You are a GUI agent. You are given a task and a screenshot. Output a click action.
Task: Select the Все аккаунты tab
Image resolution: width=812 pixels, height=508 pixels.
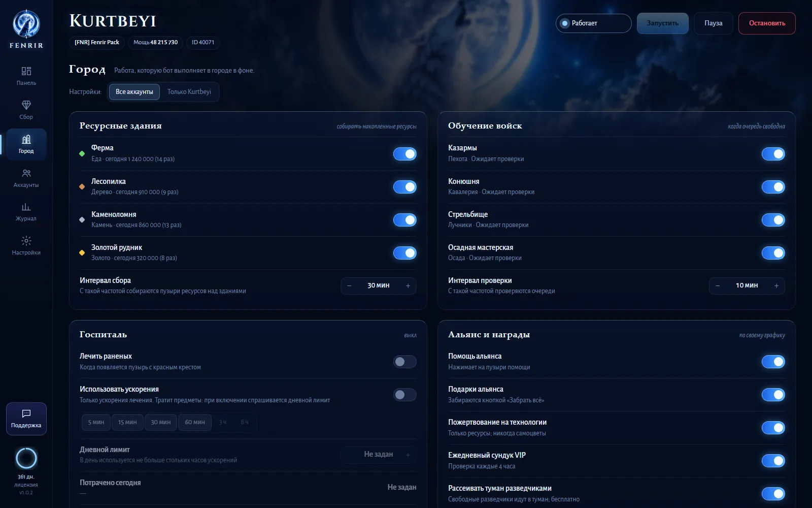coord(134,92)
